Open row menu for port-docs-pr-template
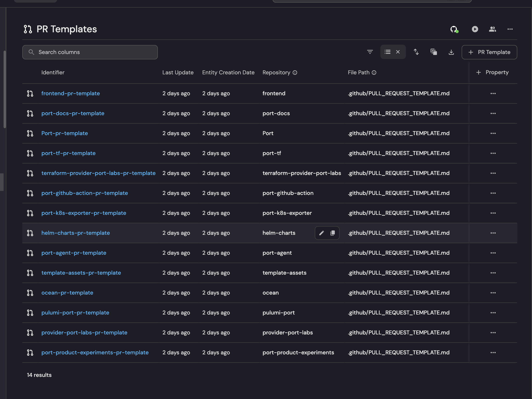 [x=493, y=113]
